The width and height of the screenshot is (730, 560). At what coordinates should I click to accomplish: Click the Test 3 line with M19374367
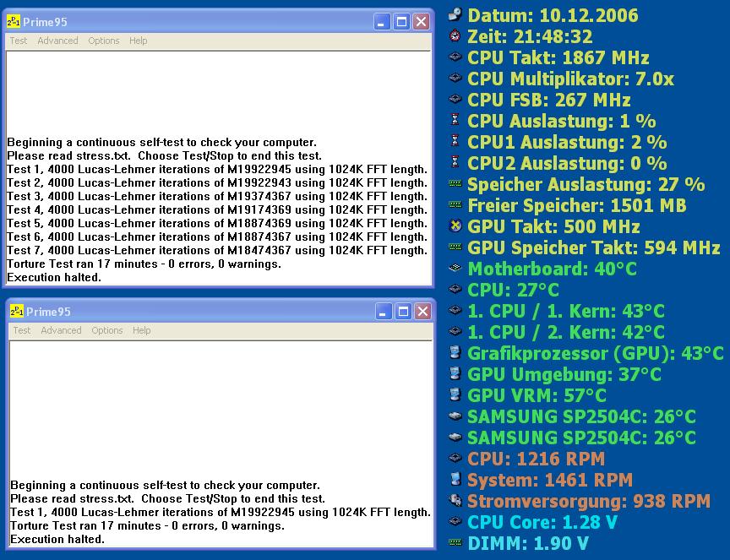click(217, 196)
